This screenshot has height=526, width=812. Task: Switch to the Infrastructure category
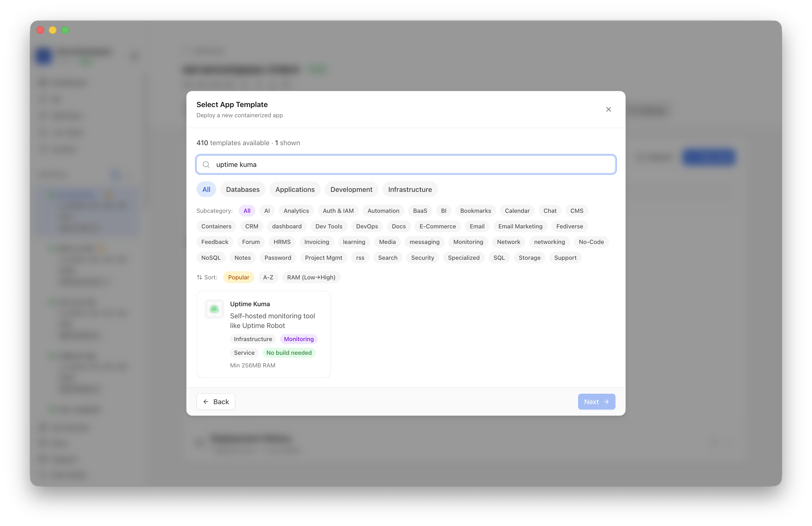410,189
